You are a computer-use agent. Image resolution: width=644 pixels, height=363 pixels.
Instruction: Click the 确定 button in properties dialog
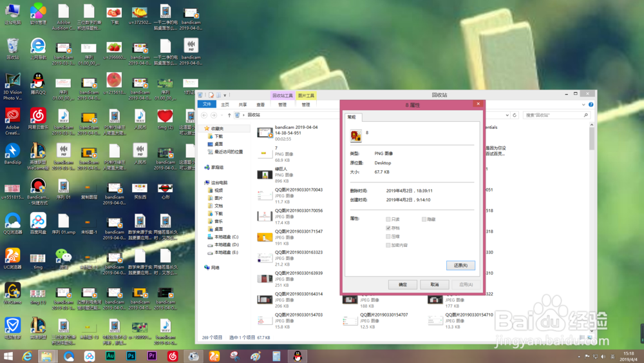point(402,284)
